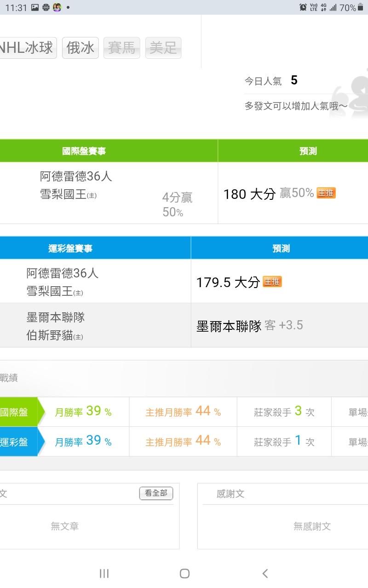Tap the gallery notification icon in status bar
The width and height of the screenshot is (368, 588).
(x=35, y=7)
